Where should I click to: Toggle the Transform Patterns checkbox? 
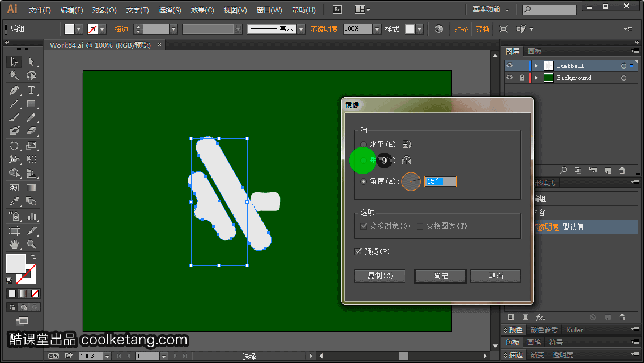pos(420,226)
